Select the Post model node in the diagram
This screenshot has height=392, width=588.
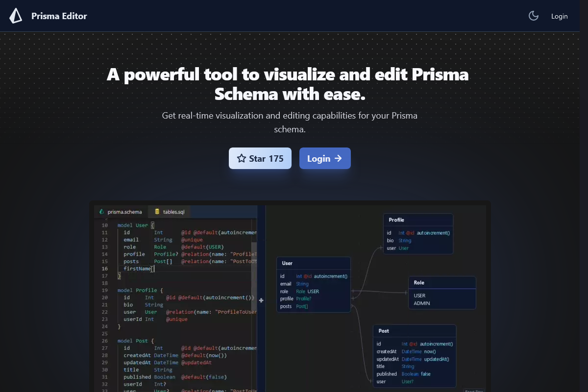click(x=415, y=331)
